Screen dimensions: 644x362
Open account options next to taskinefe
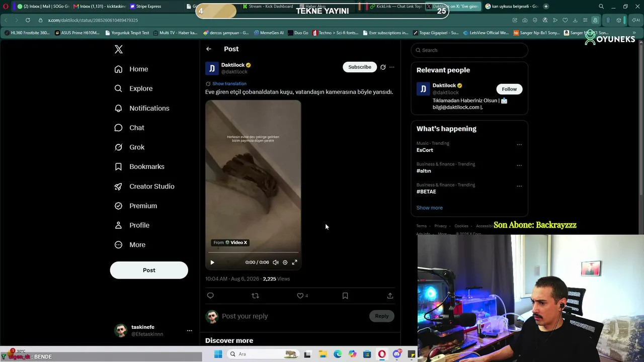coord(190,330)
